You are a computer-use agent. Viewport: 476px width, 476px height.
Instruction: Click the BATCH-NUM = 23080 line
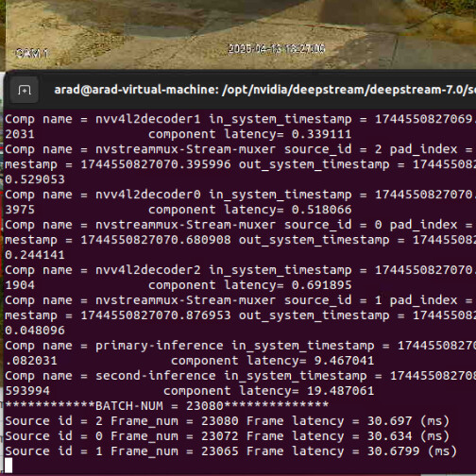pos(167,406)
